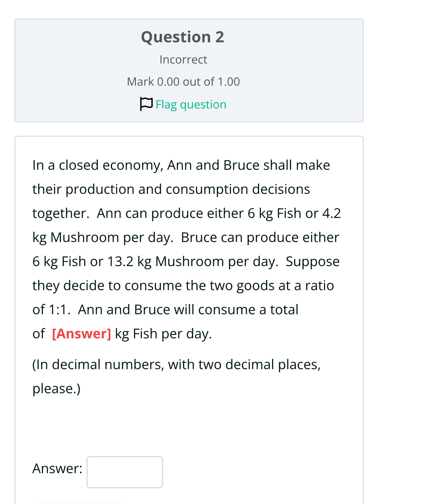Click the '1:1' ratio text

pyautogui.click(x=59, y=310)
